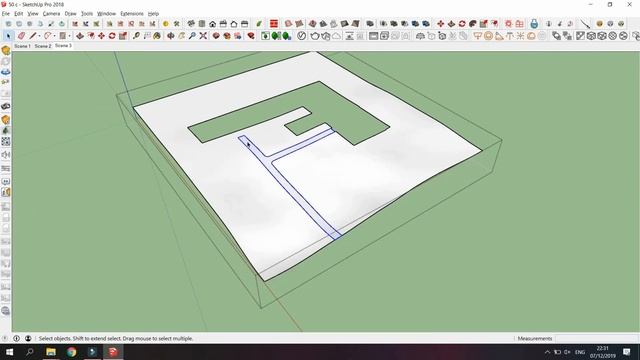This screenshot has height=360, width=640.
Task: Open the Help menu
Action: click(x=153, y=13)
